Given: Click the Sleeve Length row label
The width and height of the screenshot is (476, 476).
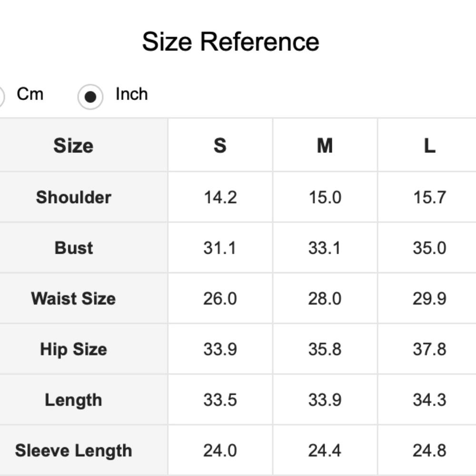Looking at the screenshot, I should coord(73,450).
